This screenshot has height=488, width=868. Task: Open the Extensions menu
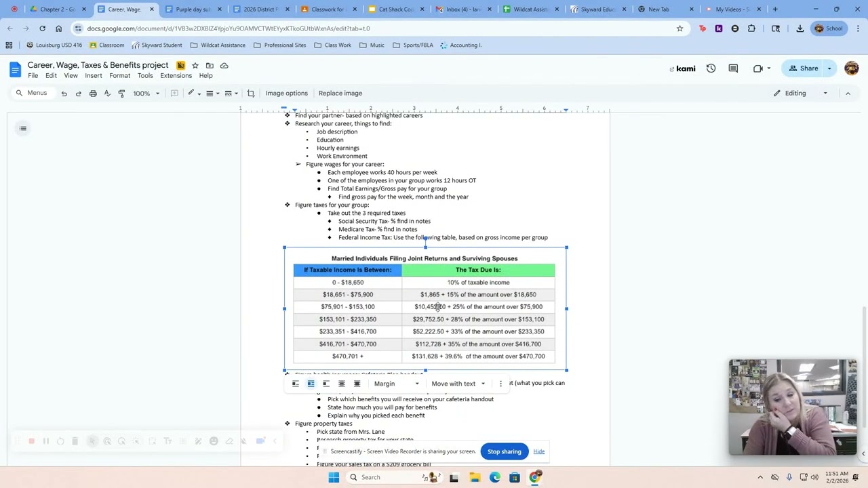(176, 76)
